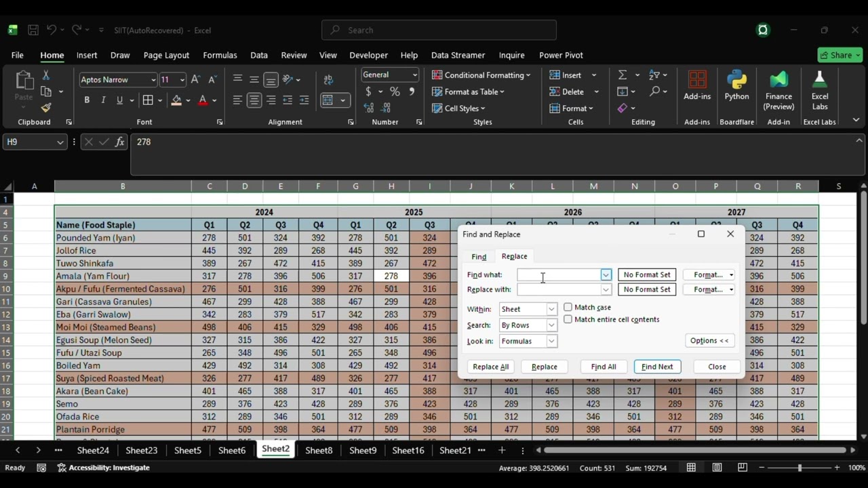Open the Name Box dropdown for H9
This screenshot has height=488, width=868.
(x=60, y=142)
